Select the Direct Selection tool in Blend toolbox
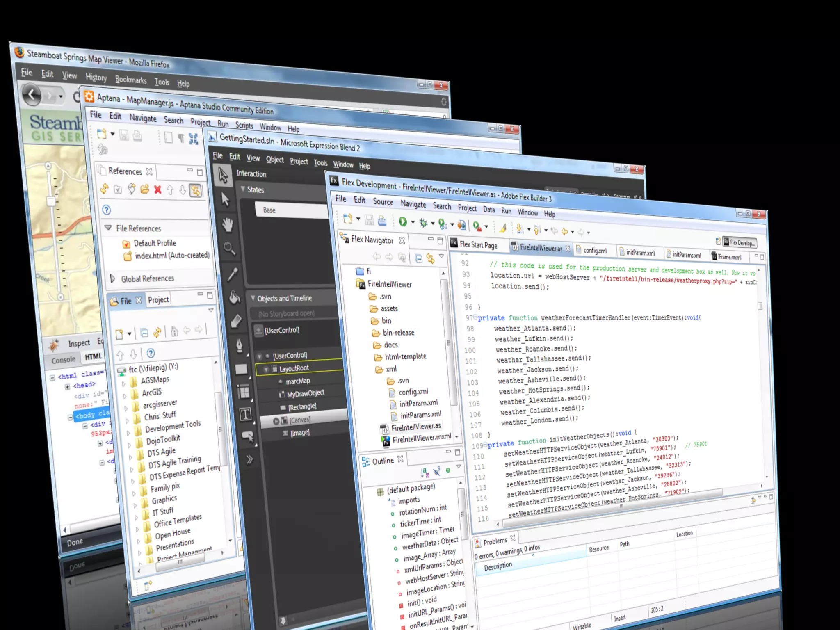The width and height of the screenshot is (840, 630). tap(225, 200)
